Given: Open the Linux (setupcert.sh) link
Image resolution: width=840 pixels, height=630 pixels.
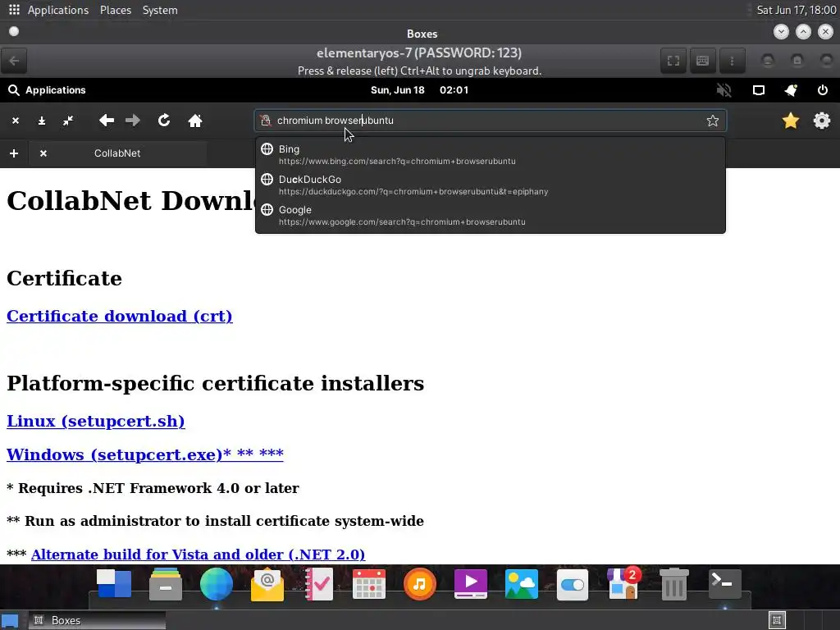Looking at the screenshot, I should [95, 421].
